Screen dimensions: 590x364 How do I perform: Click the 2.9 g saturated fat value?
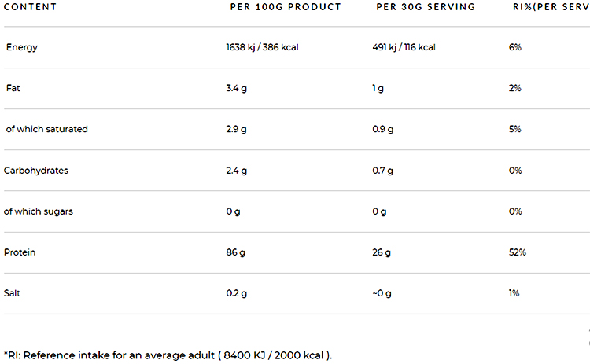(x=237, y=129)
